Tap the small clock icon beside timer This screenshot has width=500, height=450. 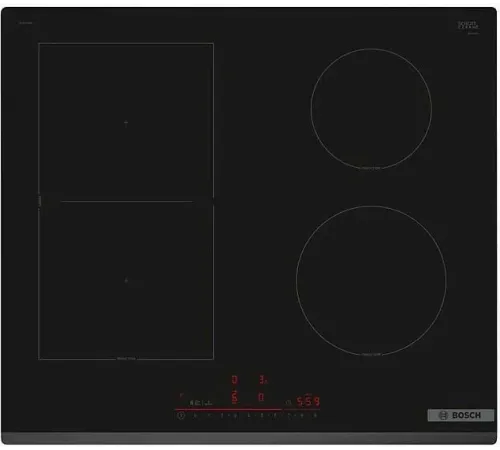click(x=289, y=403)
